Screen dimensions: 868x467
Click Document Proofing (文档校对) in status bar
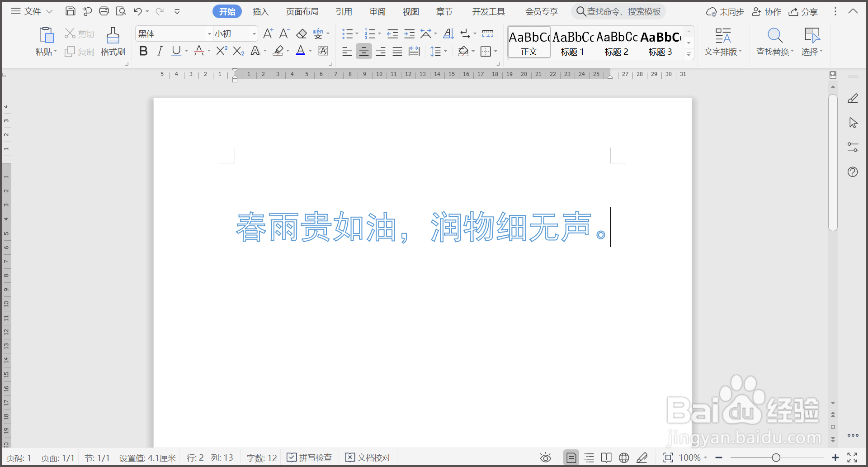pyautogui.click(x=368, y=458)
